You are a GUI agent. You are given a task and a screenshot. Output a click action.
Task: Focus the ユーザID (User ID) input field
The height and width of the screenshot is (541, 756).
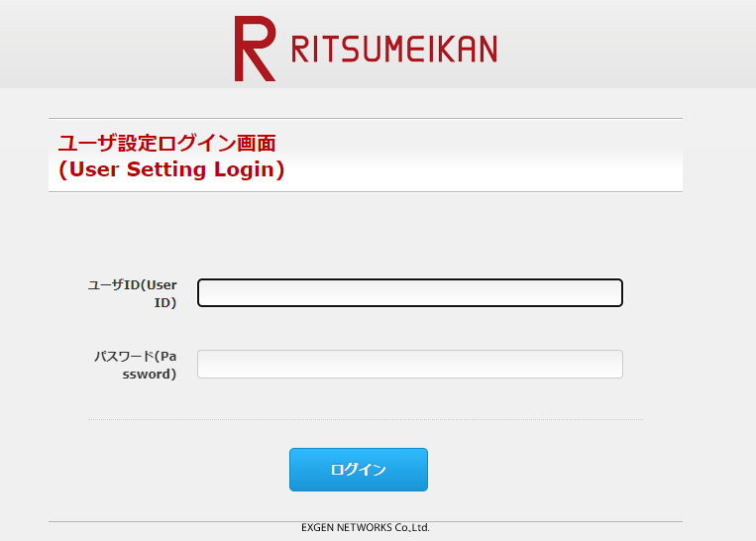click(410, 292)
